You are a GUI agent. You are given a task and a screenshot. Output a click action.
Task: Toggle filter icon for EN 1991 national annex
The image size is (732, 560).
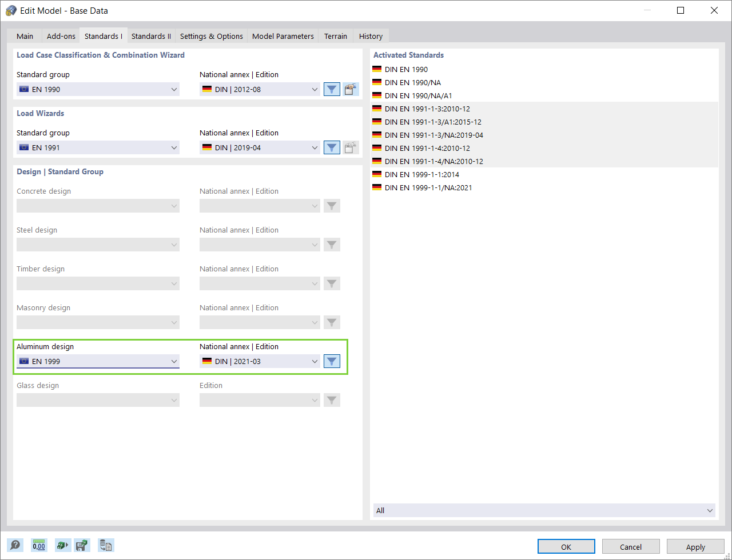pos(332,147)
